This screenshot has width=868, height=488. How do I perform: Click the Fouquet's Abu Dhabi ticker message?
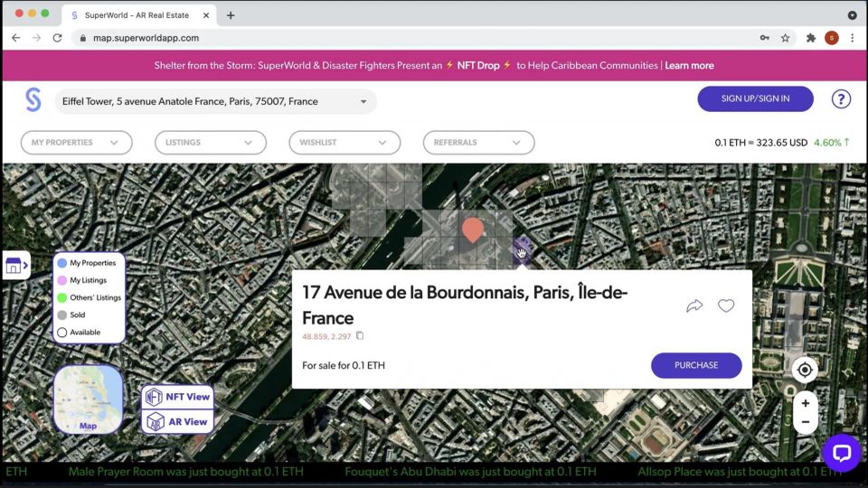pos(470,472)
